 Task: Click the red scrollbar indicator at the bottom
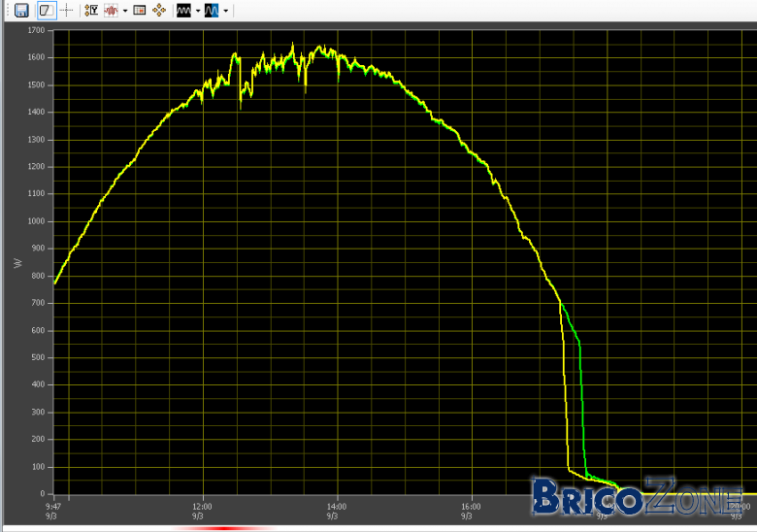(222, 529)
